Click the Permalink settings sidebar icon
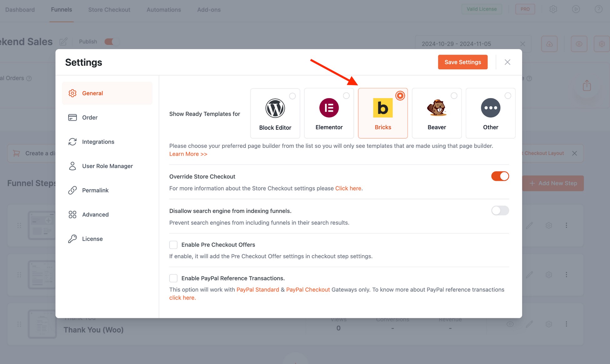610x364 pixels. pos(72,190)
